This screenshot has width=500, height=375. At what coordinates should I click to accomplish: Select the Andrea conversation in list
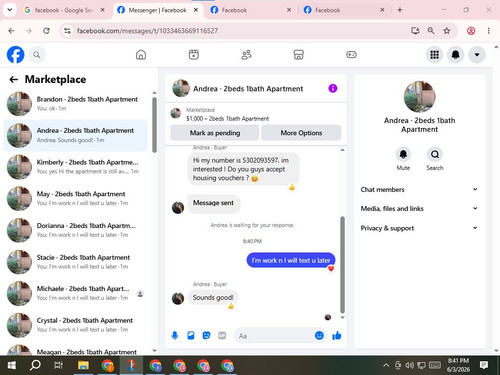(x=76, y=135)
